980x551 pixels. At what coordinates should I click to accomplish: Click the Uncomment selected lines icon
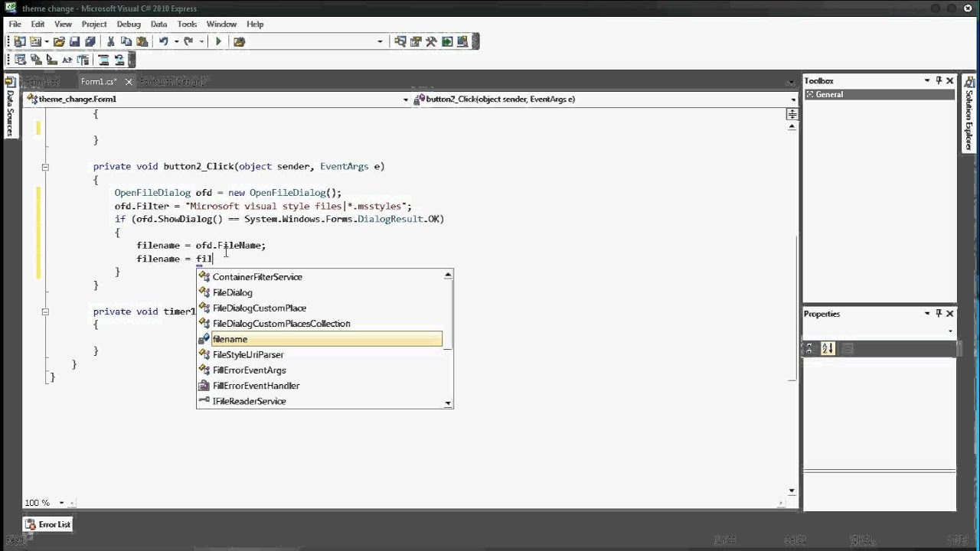tap(119, 60)
